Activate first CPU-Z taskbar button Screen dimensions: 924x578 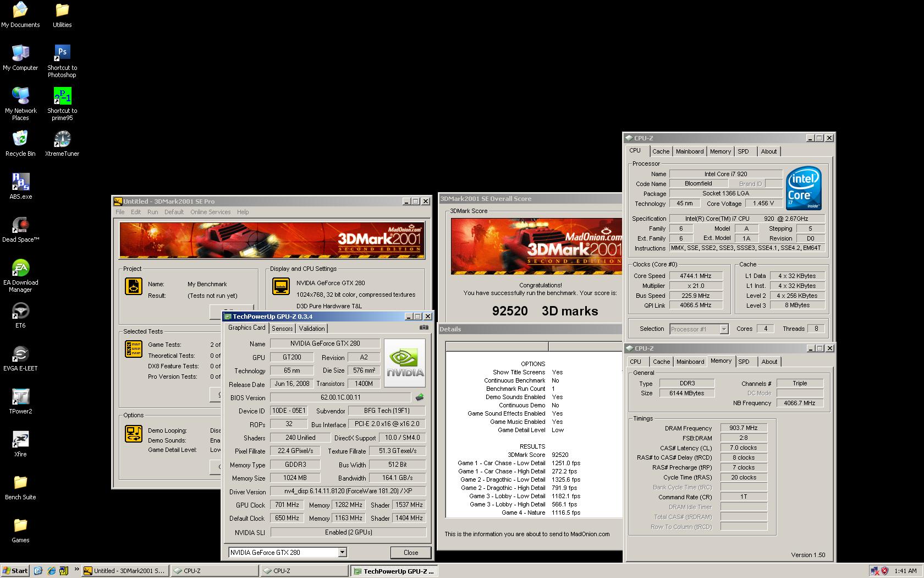point(215,571)
